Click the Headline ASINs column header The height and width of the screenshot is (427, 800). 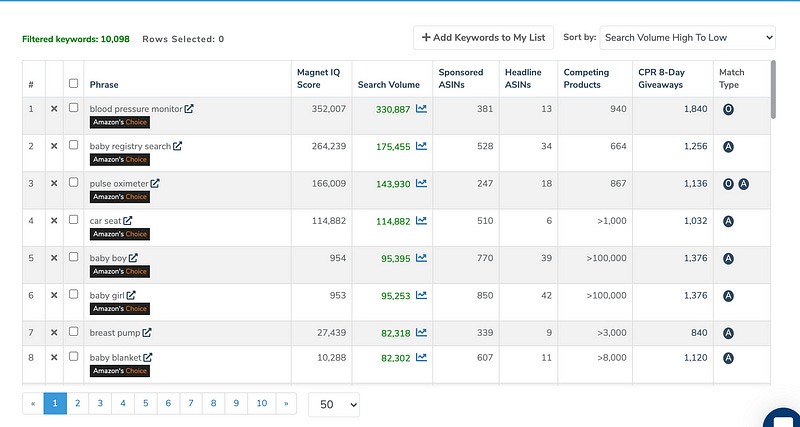(x=523, y=79)
